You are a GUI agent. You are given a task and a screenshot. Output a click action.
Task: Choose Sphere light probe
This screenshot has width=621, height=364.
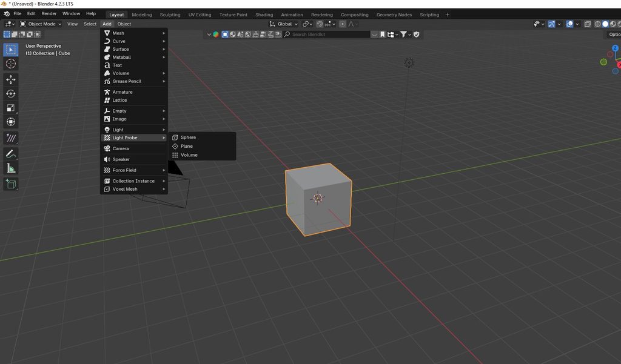pos(203,137)
